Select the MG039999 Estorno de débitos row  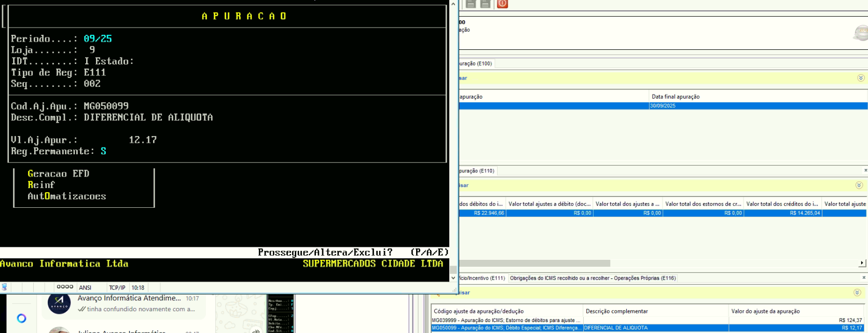pos(506,321)
